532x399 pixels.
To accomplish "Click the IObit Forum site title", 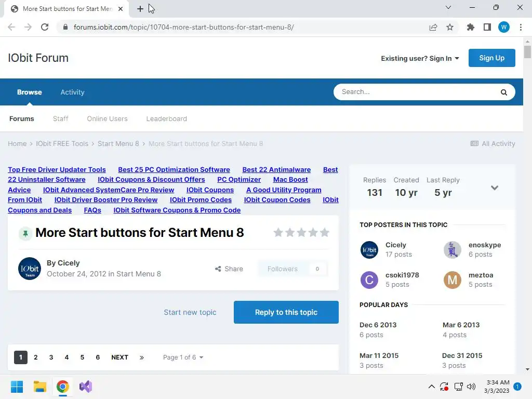I will click(x=38, y=58).
